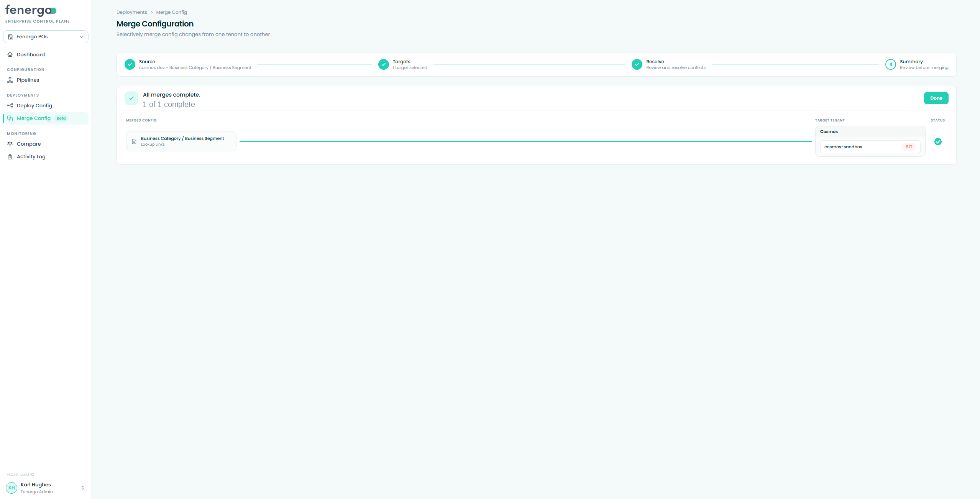
Task: Click the document icon in merged config card
Action: coord(134,141)
